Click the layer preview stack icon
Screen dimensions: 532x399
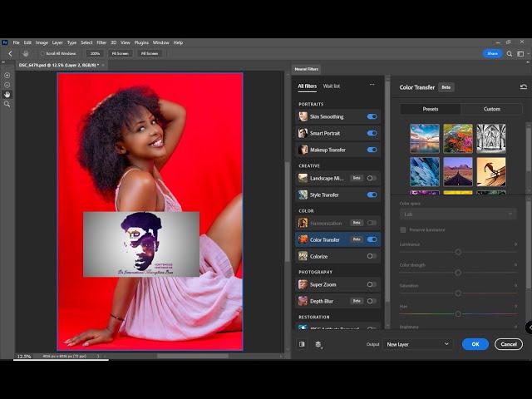(318, 344)
